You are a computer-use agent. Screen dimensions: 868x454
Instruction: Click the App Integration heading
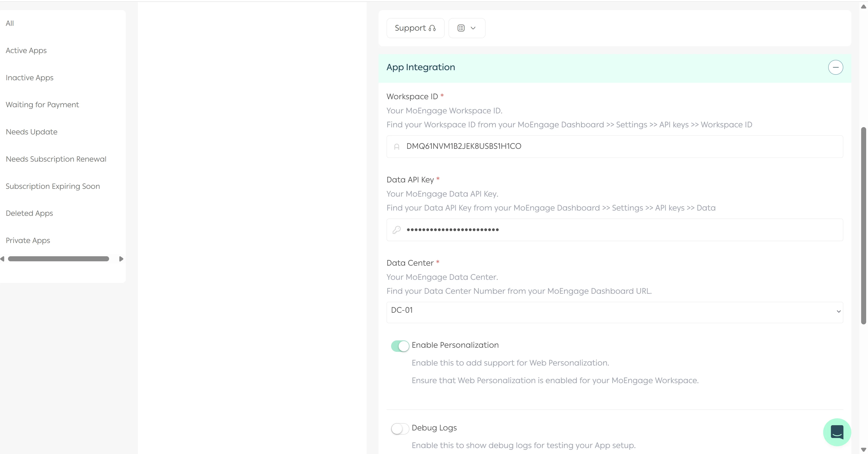click(421, 67)
